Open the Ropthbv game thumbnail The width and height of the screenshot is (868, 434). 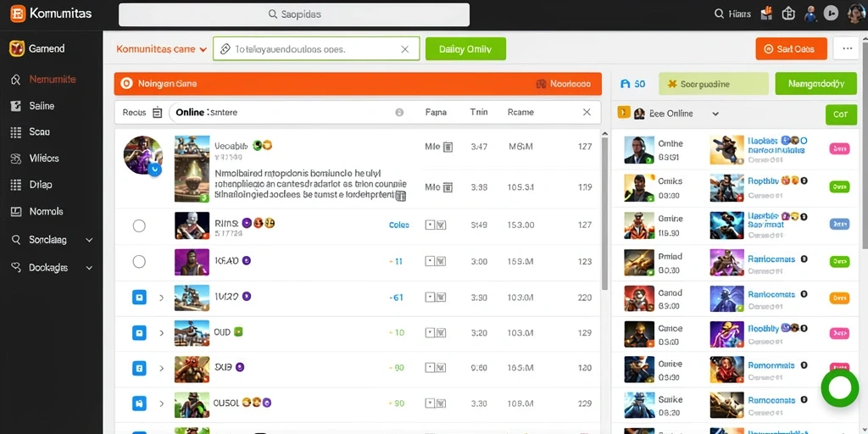point(726,187)
